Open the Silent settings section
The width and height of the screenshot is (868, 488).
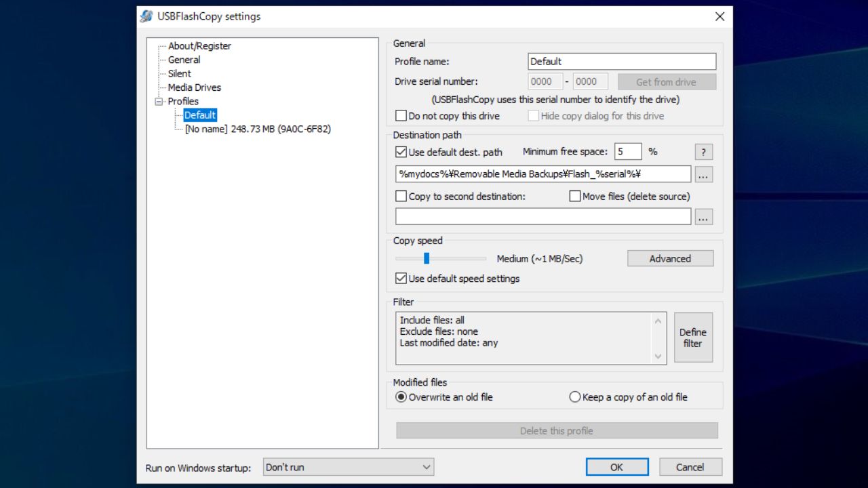[180, 73]
